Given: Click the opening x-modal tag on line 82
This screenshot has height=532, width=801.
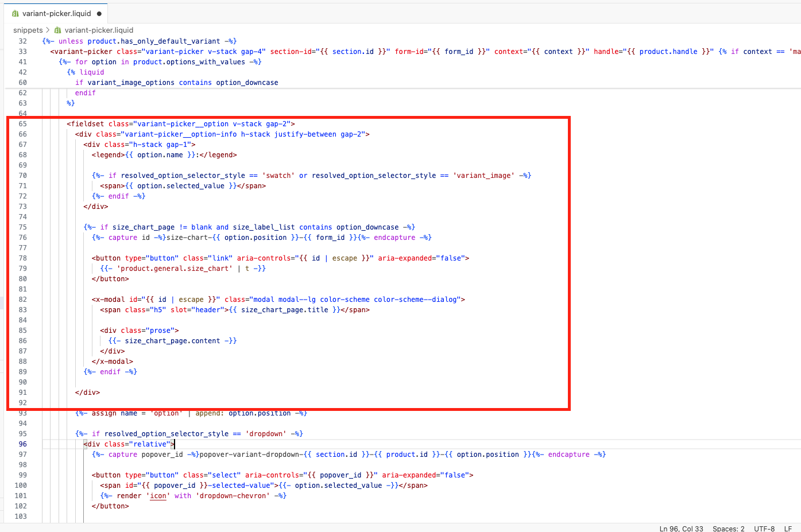Looking at the screenshot, I should tap(109, 300).
